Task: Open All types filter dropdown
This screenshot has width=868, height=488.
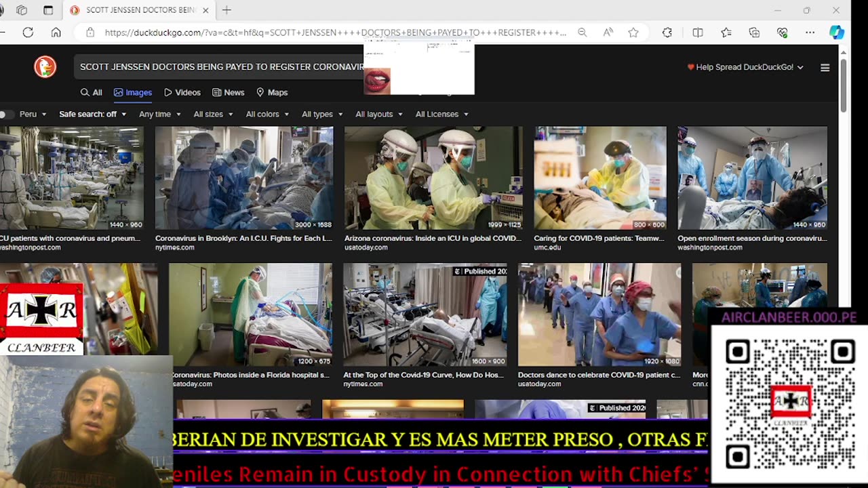Action: [x=322, y=114]
